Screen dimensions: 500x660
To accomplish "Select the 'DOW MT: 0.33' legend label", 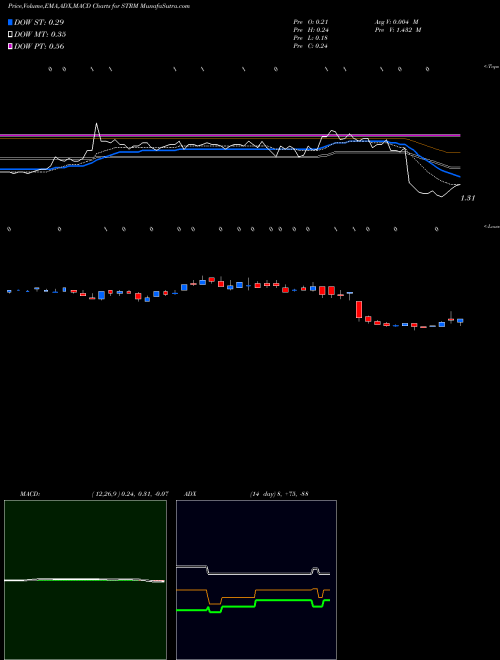I will click(40, 34).
